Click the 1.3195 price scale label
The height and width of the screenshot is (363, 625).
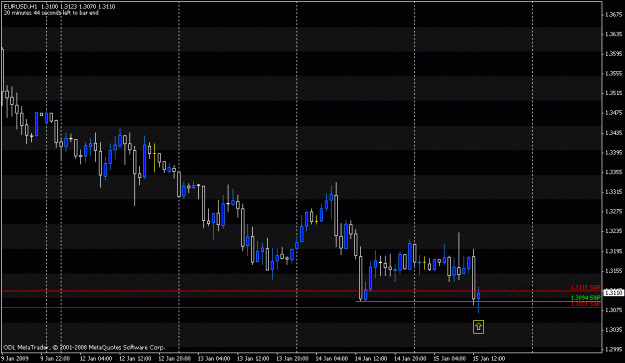[613, 251]
